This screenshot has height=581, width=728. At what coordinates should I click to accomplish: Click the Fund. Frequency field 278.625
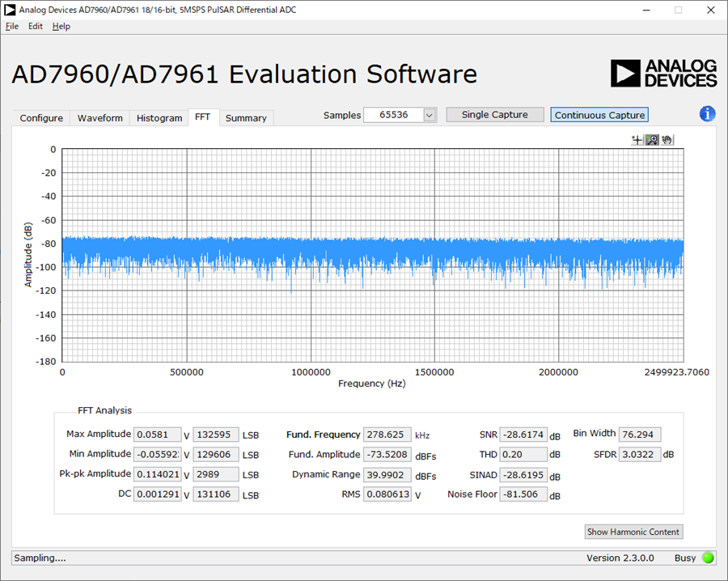tap(387, 435)
